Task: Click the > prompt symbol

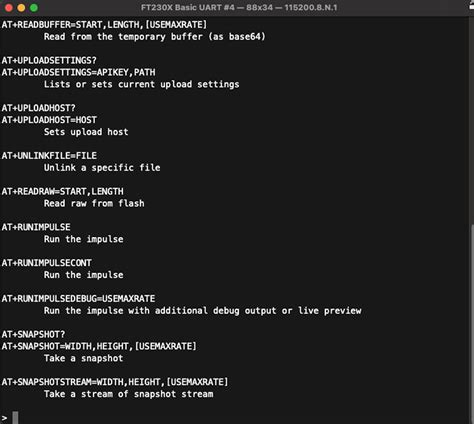Action: (4, 418)
